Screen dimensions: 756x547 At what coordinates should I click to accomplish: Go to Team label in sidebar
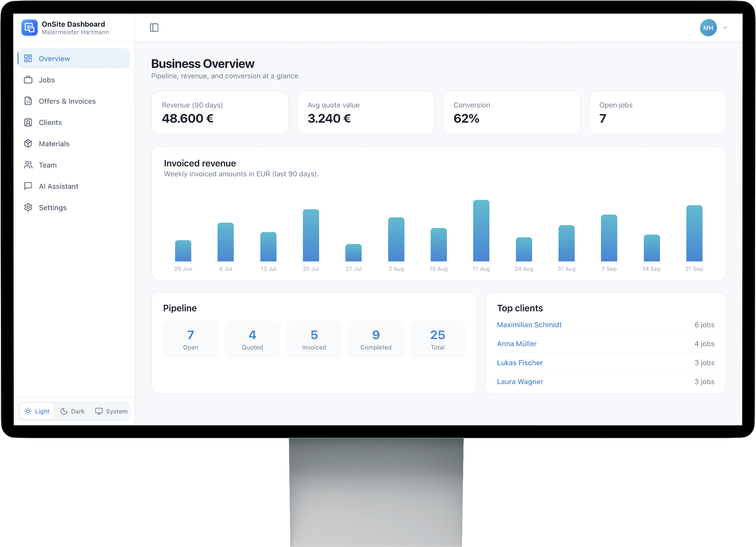click(48, 165)
